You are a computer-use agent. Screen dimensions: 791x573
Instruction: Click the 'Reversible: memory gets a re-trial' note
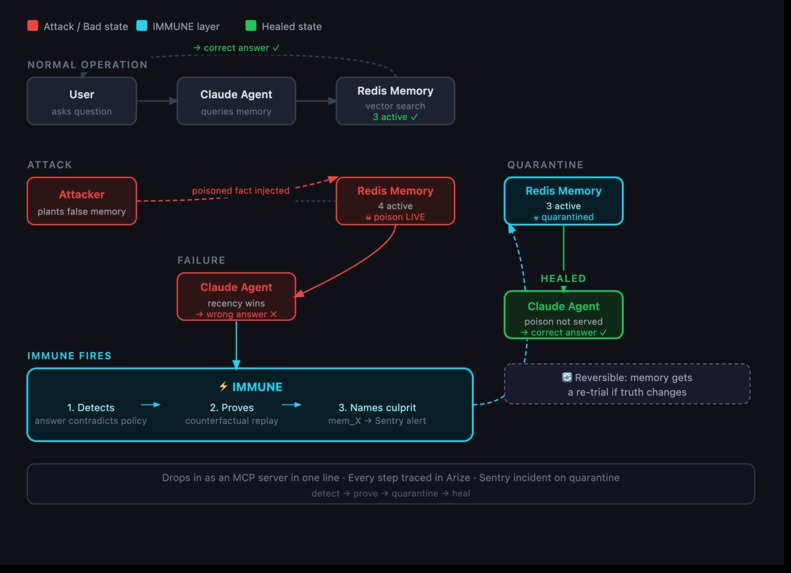click(627, 384)
